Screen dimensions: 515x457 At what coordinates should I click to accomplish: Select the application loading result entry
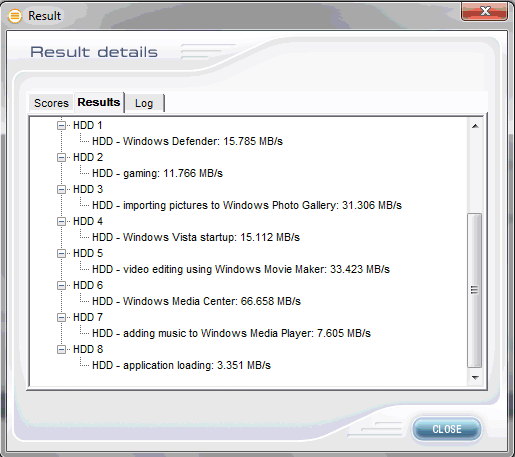[181, 365]
